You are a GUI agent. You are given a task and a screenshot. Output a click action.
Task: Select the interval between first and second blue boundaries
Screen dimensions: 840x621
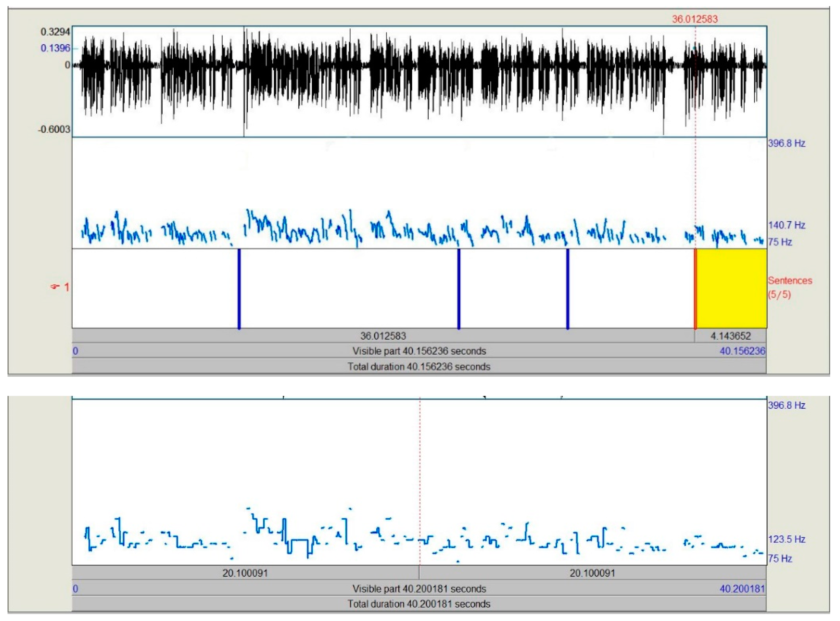[x=349, y=288]
